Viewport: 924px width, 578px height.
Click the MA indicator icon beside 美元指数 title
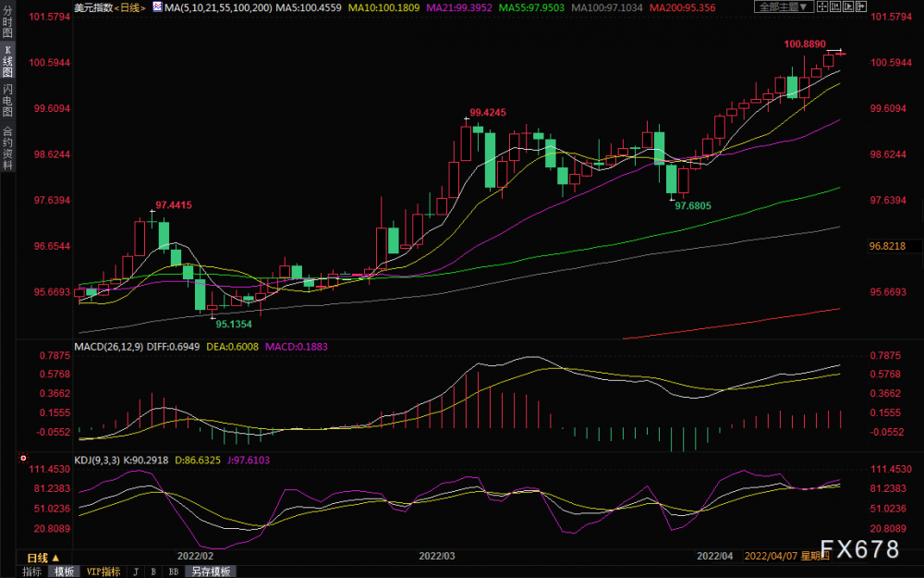pyautogui.click(x=157, y=7)
